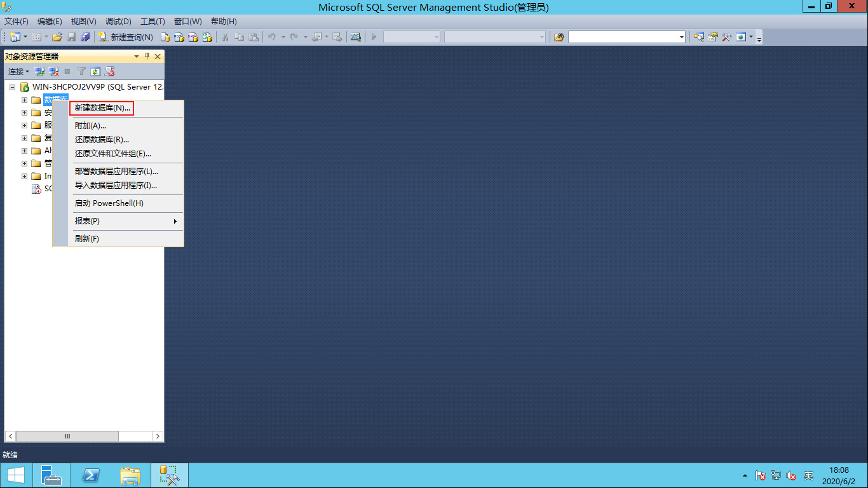
Task: Toggle auto-hide on the Object Explorer pin
Action: 146,56
